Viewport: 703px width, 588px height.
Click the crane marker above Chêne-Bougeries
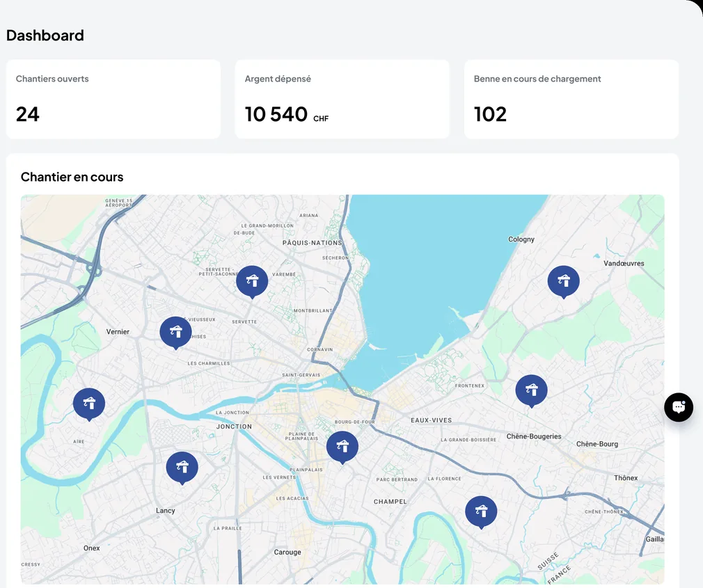[531, 391]
